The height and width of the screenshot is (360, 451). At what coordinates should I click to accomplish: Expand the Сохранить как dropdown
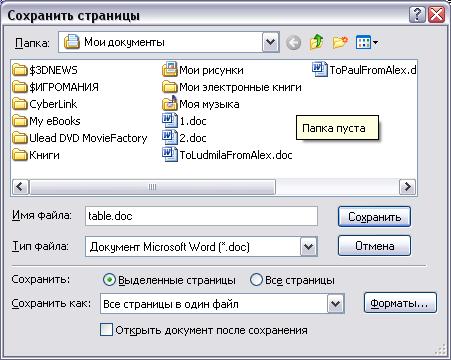(x=335, y=304)
